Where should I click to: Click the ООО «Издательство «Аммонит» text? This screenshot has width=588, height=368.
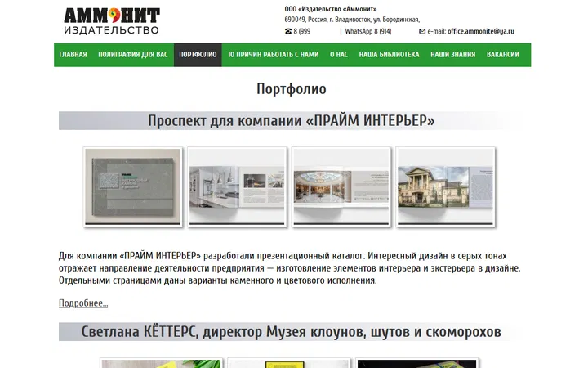click(x=331, y=9)
